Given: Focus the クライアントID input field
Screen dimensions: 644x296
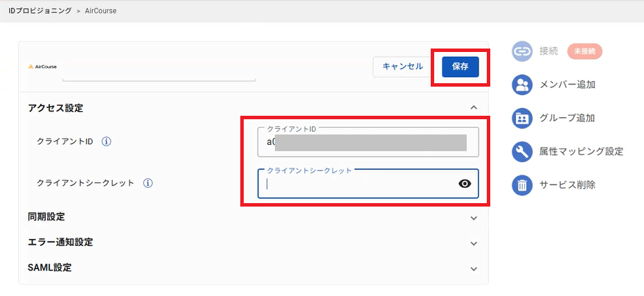Looking at the screenshot, I should (368, 142).
